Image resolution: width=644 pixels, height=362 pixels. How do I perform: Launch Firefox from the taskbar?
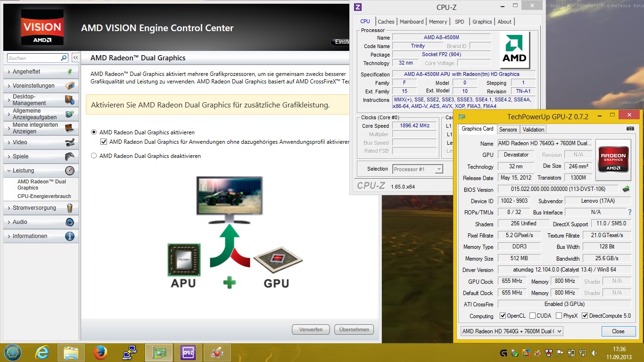point(100,352)
